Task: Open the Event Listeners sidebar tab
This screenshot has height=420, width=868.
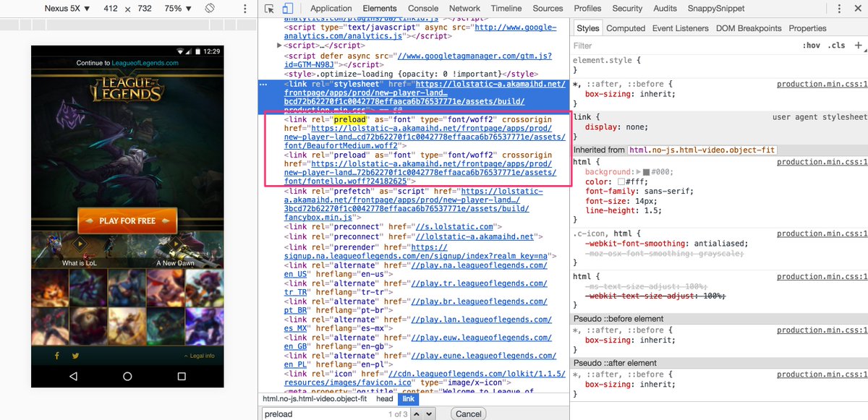Action: tap(681, 28)
